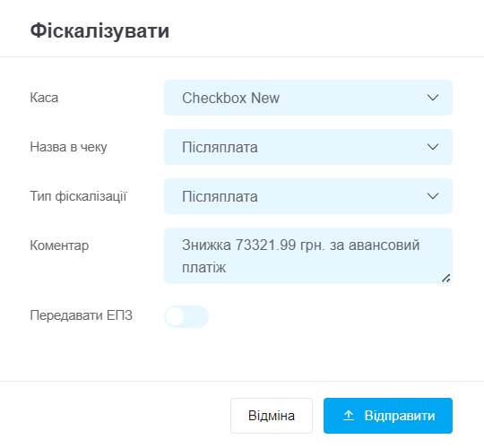The width and height of the screenshot is (484, 448).
Task: Click the chevron arrow in Тип фіскалізації field
Action: click(x=433, y=196)
